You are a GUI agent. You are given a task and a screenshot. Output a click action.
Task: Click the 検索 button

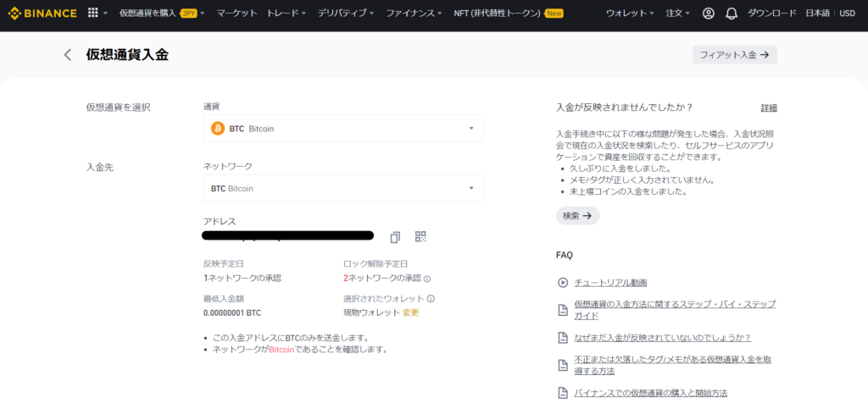tap(577, 216)
